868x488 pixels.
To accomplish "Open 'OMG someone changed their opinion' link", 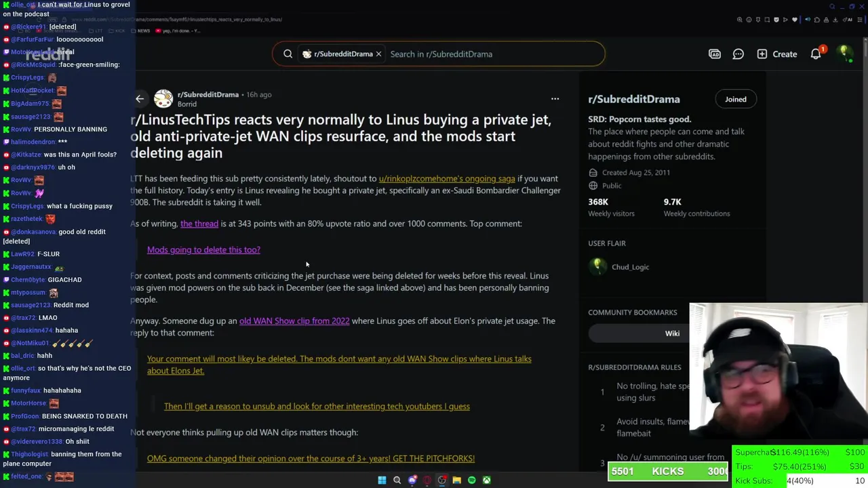I will click(x=311, y=458).
